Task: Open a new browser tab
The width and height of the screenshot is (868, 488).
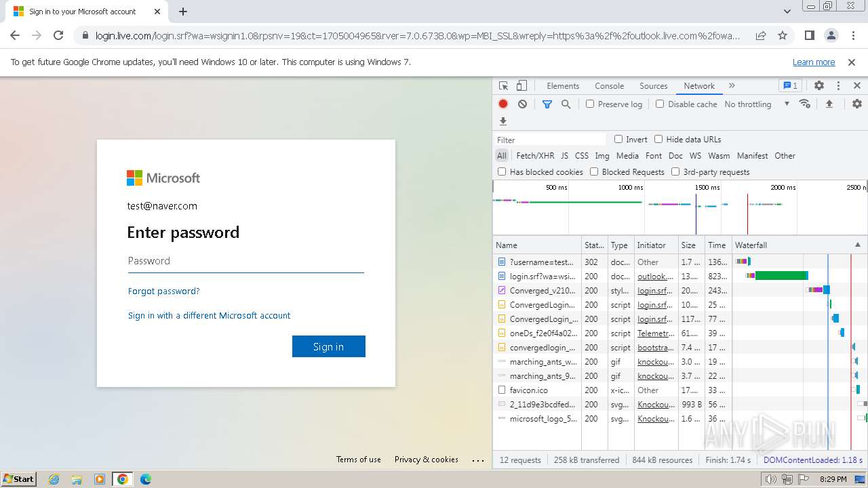Action: pyautogui.click(x=183, y=12)
